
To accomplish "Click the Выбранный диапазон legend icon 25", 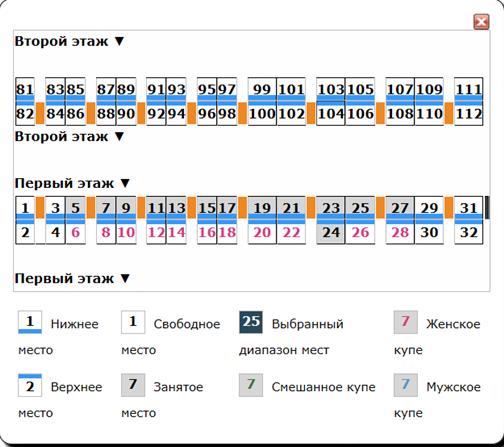I will point(251,322).
